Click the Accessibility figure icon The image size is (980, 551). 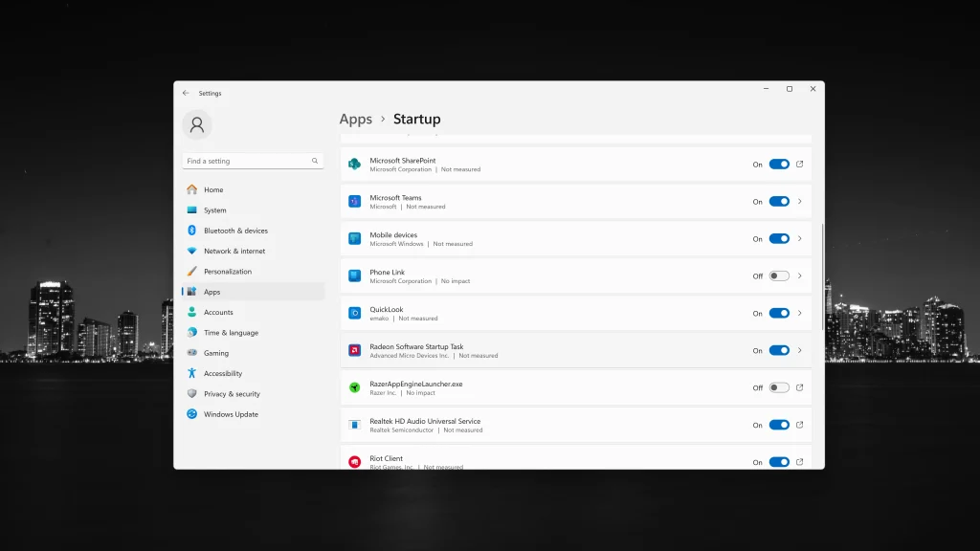pyautogui.click(x=191, y=373)
